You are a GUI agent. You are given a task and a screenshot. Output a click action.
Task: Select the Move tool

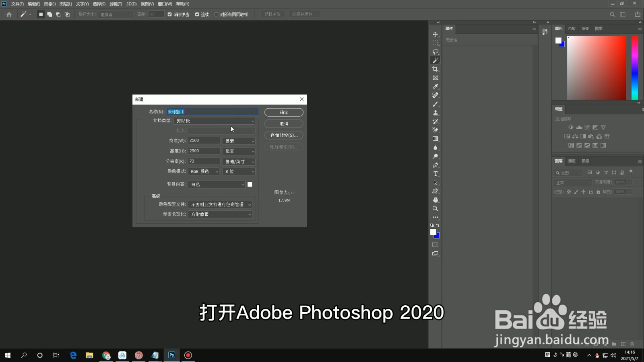435,34
